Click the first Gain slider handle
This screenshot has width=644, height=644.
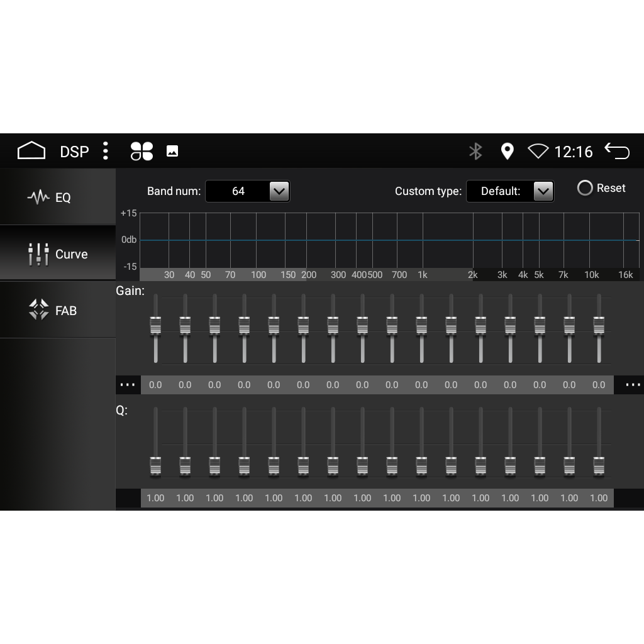(155, 326)
